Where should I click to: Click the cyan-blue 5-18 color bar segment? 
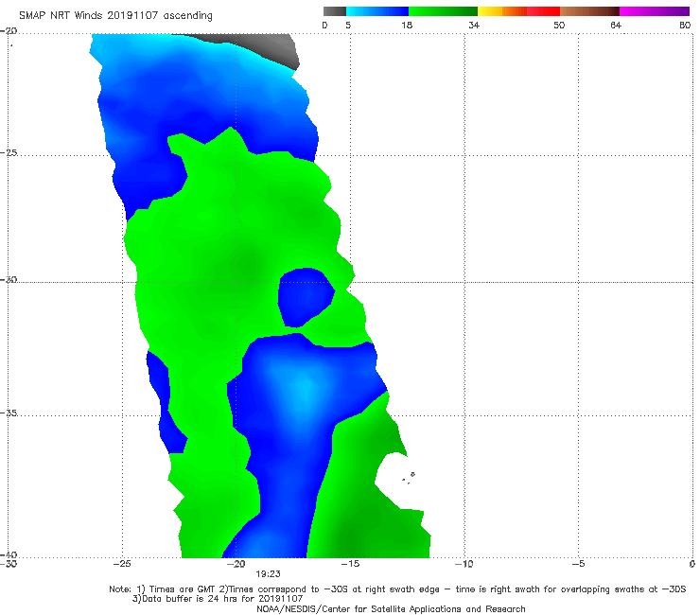pos(377,11)
